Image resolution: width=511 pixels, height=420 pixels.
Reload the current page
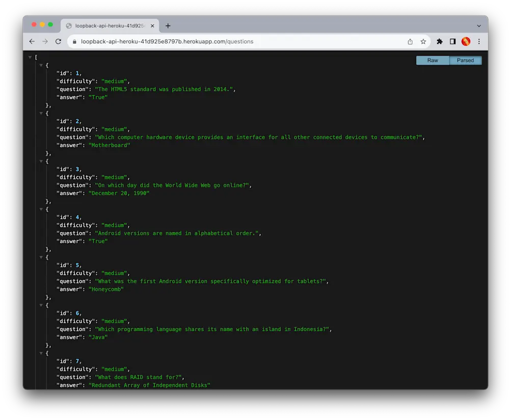click(58, 41)
